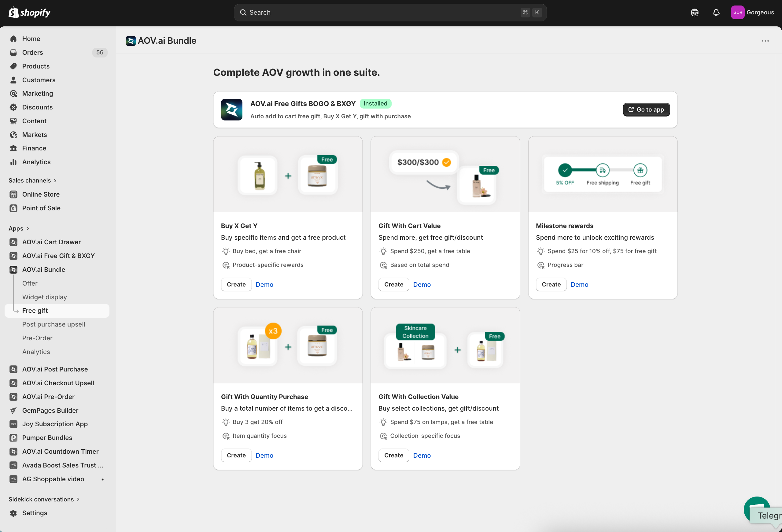Click the Discounts badge icon
The width and height of the screenshot is (782, 532).
13,107
